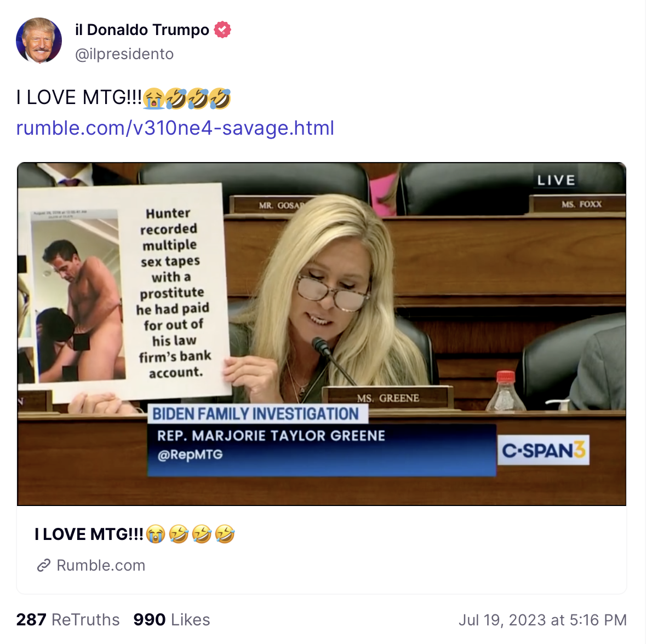This screenshot has height=644, width=652.
Task: Click the BIDEN FAMILY INVESTIGATION banner in video
Action: tap(255, 414)
